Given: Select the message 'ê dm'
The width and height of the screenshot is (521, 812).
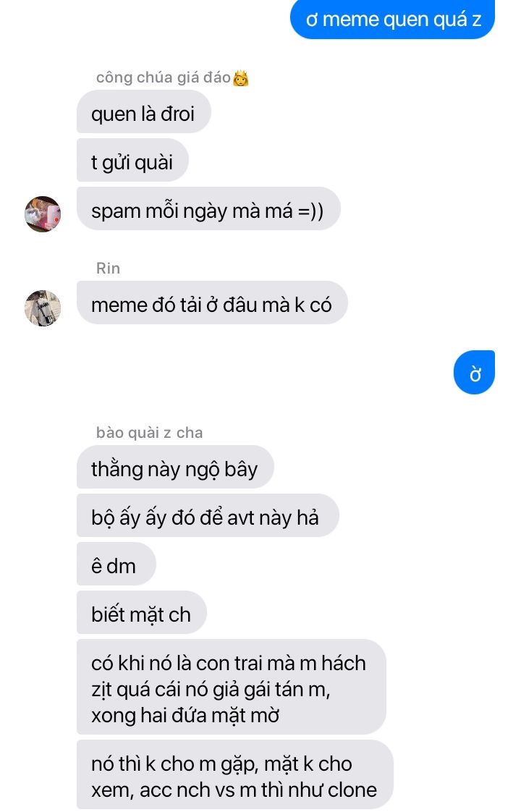Looking at the screenshot, I should (x=116, y=564).
